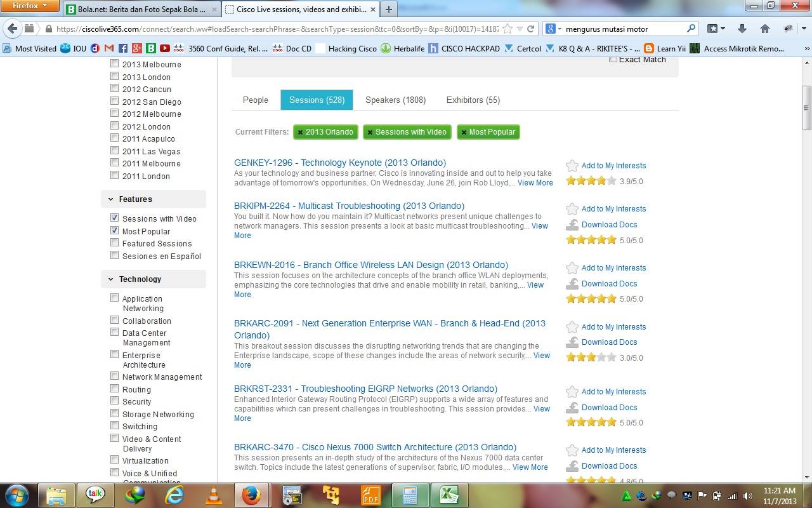The width and height of the screenshot is (812, 508).
Task: Switch to the People tab
Action: pyautogui.click(x=256, y=100)
